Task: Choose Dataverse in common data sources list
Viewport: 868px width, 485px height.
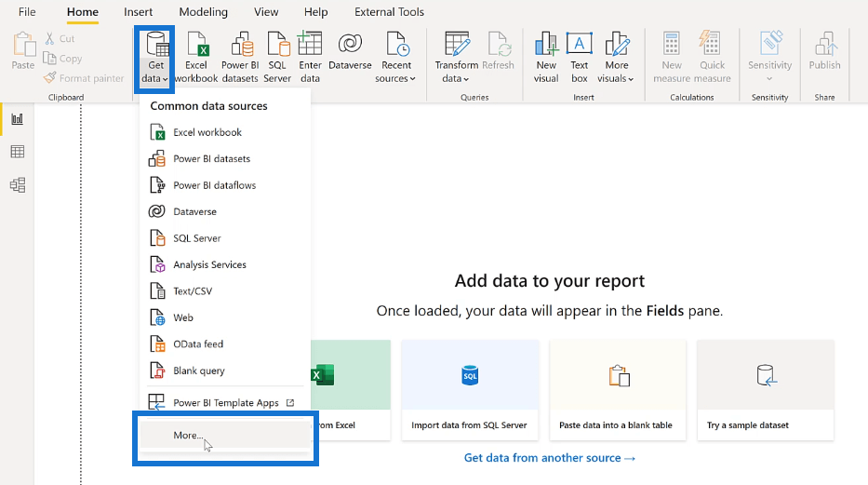Action: point(225,211)
